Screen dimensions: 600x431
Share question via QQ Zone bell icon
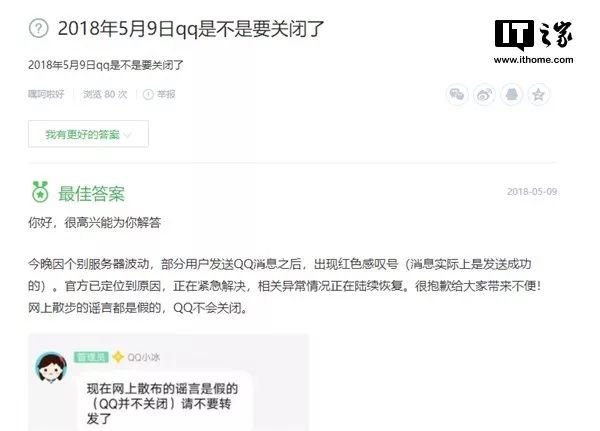coord(512,94)
